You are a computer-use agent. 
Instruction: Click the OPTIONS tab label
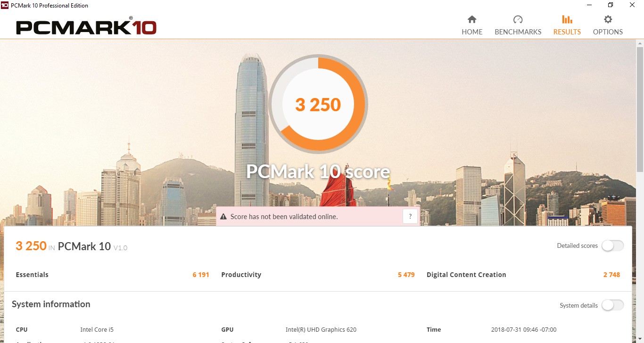point(608,32)
